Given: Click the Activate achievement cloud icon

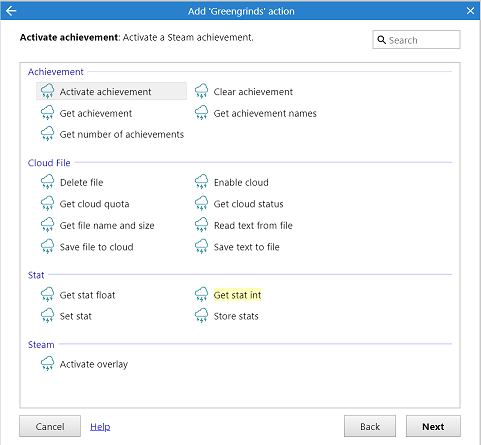Looking at the screenshot, I should 47,91.
